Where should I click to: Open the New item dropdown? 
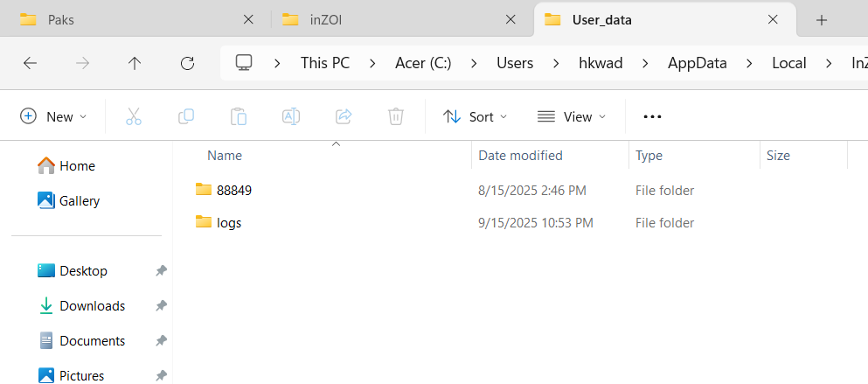[x=53, y=116]
